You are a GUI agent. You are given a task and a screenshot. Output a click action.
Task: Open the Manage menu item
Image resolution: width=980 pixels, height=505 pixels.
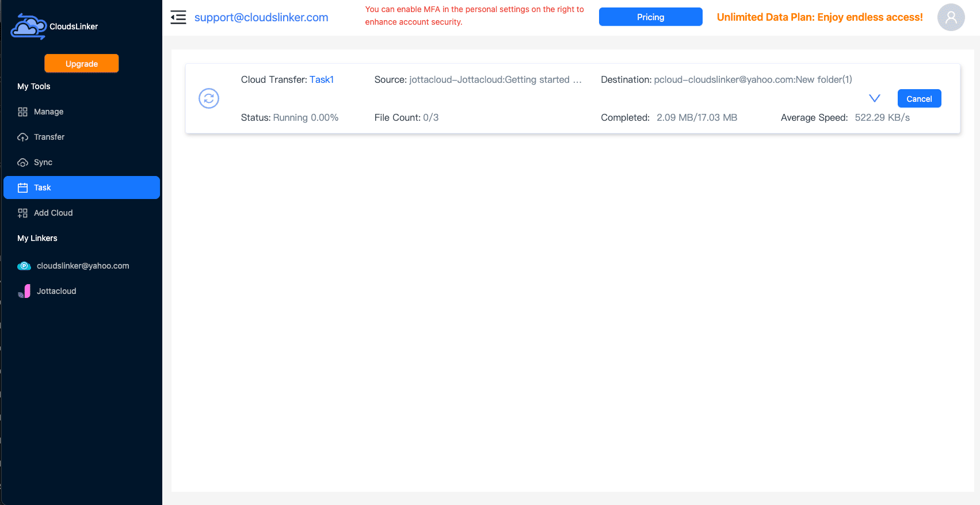pos(82,112)
